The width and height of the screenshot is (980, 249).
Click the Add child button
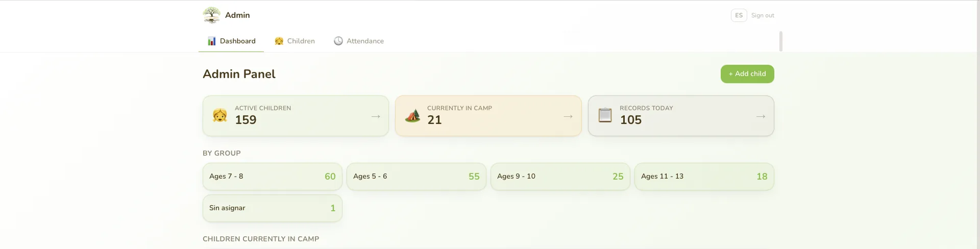tap(747, 74)
